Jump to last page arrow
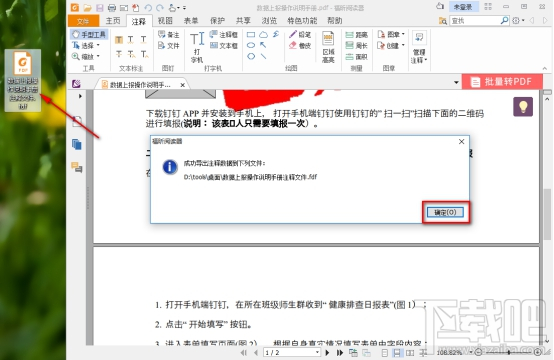The image size is (554, 360). (340, 353)
